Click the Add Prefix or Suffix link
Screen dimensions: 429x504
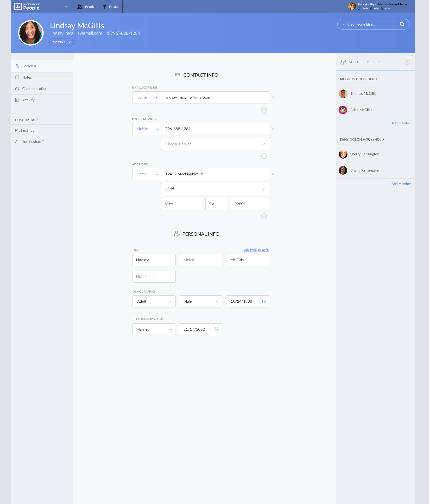pyautogui.click(x=256, y=250)
